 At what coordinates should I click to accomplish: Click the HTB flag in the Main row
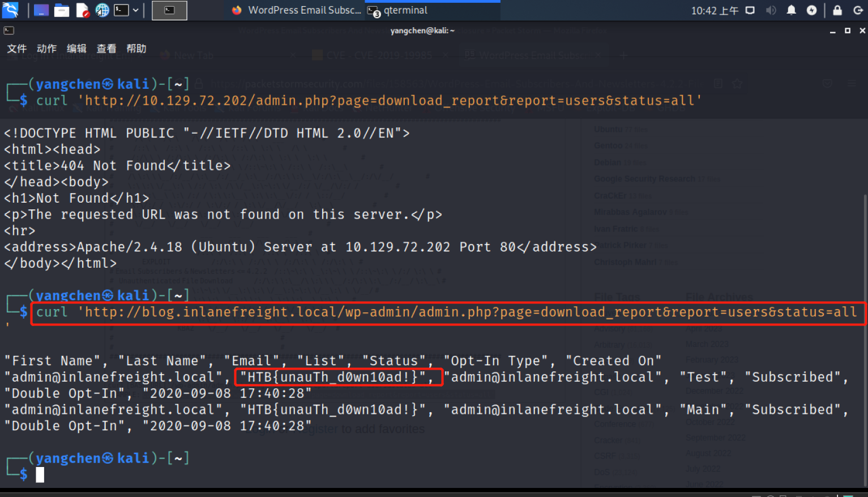tap(333, 410)
